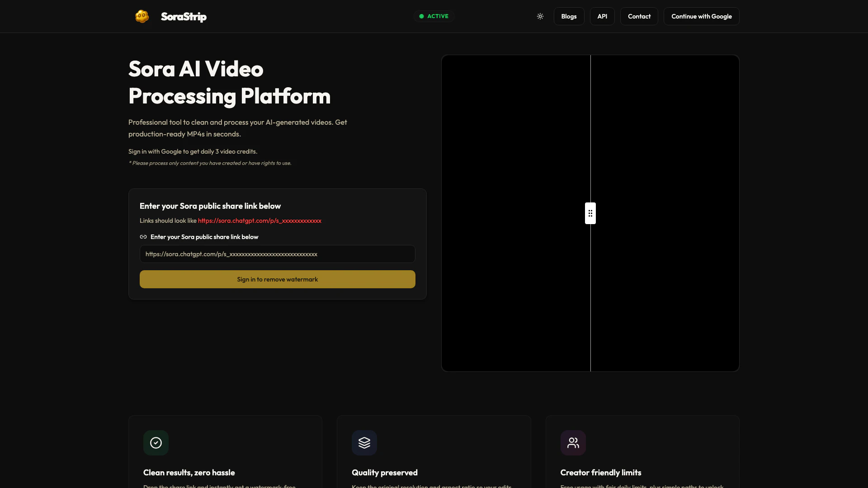Click the users icon in the Creator friendly limits card
Viewport: 868px width, 488px height.
[573, 443]
